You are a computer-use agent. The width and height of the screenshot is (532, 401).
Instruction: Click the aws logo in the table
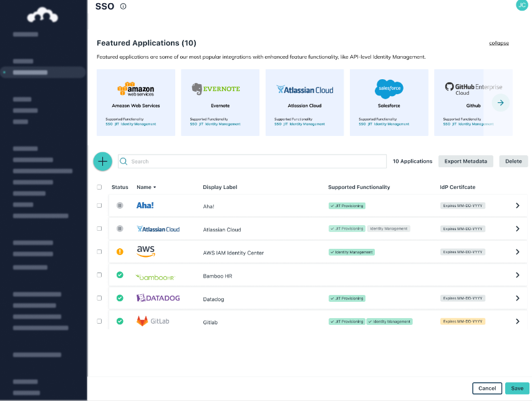pos(146,251)
